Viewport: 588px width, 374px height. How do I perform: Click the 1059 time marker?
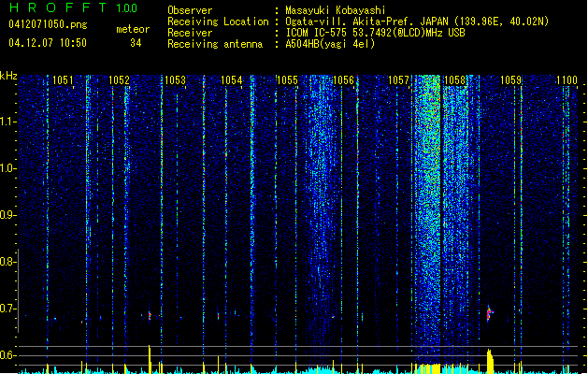click(511, 80)
